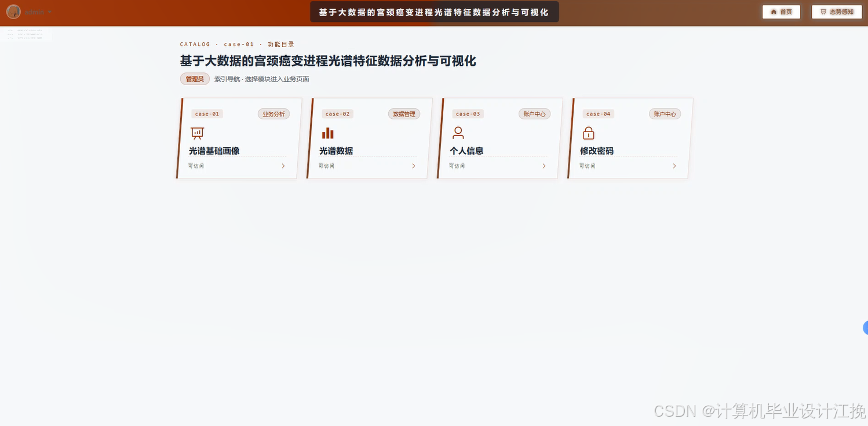Click the blue floating circle at right edge
This screenshot has width=868, height=426.
865,327
